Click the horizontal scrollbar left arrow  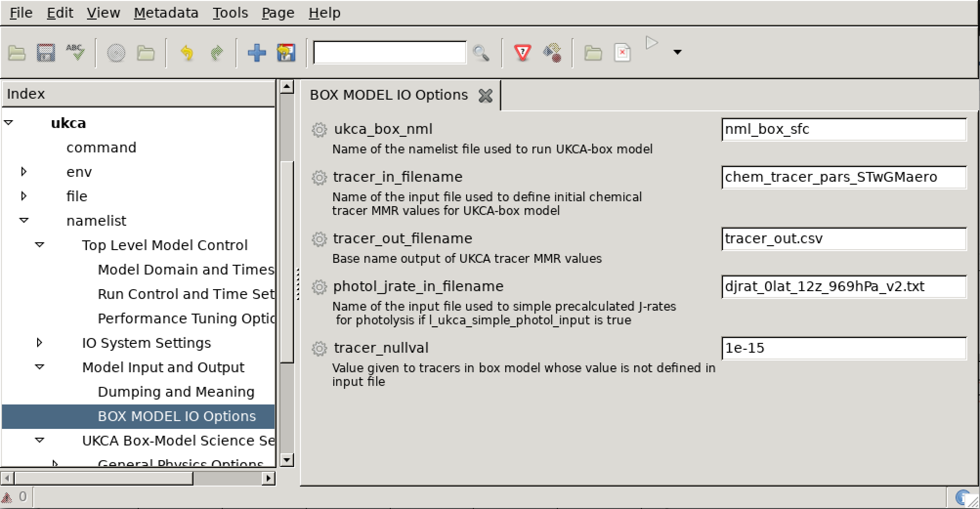coord(7,478)
